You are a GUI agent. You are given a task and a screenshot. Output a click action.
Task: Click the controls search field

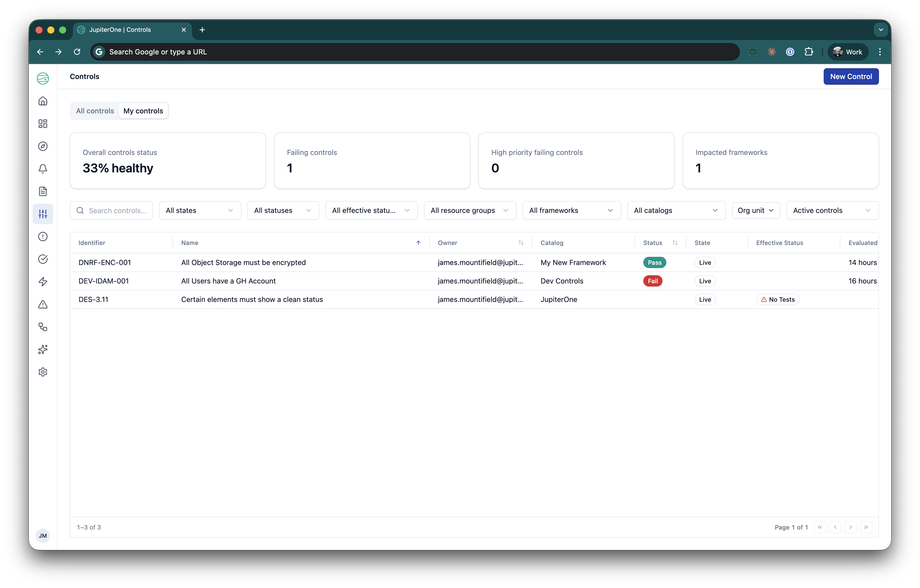115,210
